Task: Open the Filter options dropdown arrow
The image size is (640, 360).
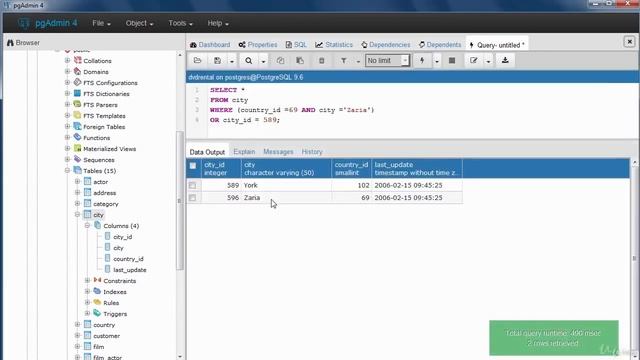Action: (358, 61)
